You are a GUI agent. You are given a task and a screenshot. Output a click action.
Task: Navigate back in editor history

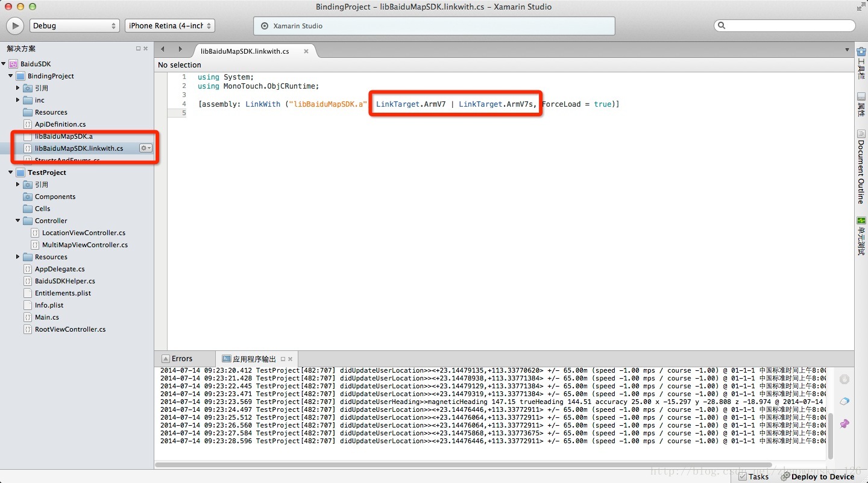pyautogui.click(x=163, y=49)
